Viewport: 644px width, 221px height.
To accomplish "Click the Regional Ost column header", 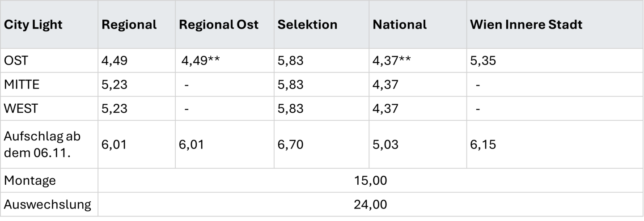I will [219, 25].
